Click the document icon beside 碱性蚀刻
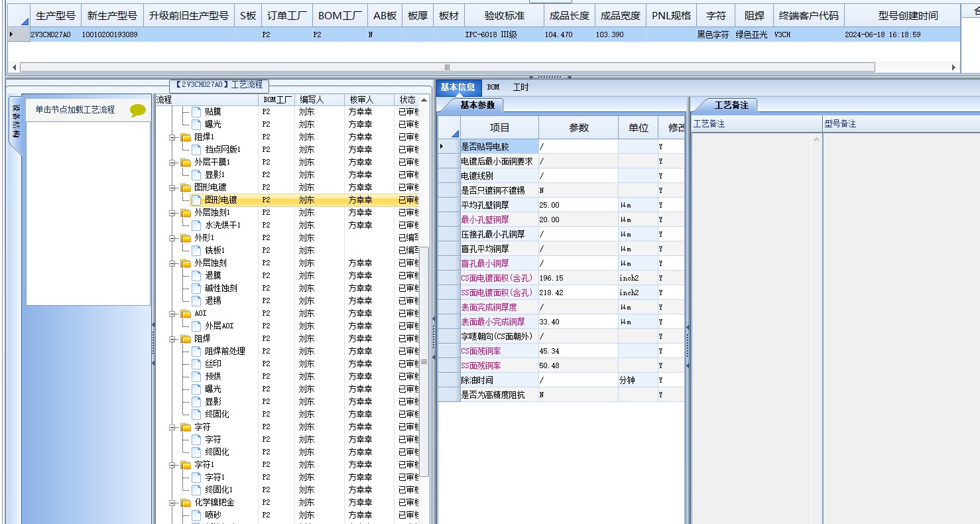The width and height of the screenshot is (980, 524). (x=196, y=288)
